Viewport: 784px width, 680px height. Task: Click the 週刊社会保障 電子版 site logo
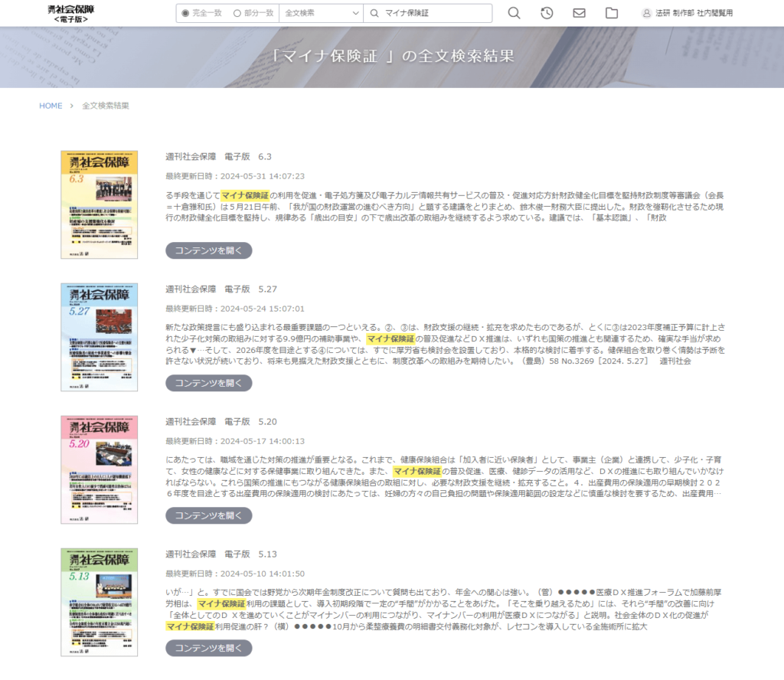(x=71, y=12)
